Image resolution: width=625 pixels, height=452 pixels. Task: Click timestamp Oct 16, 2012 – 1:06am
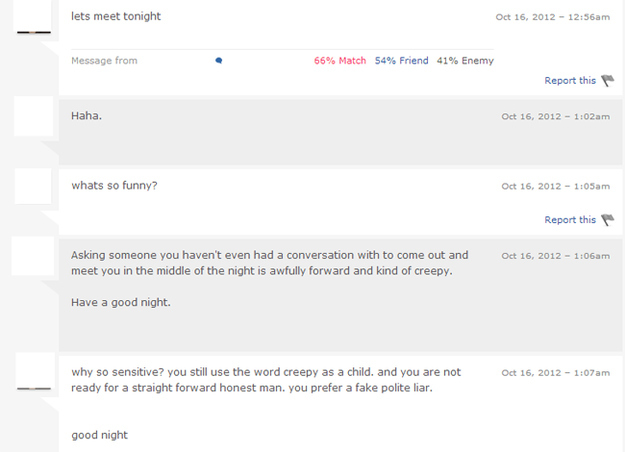[556, 256]
